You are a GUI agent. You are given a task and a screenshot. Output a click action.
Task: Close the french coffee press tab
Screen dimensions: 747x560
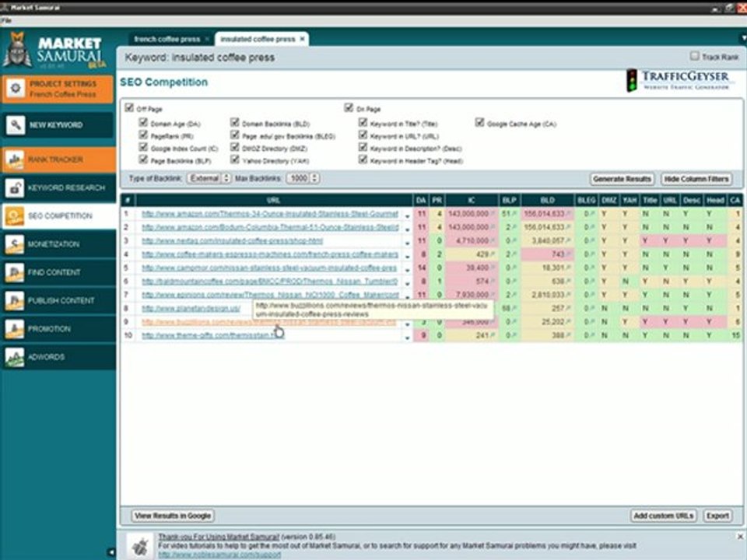(207, 39)
